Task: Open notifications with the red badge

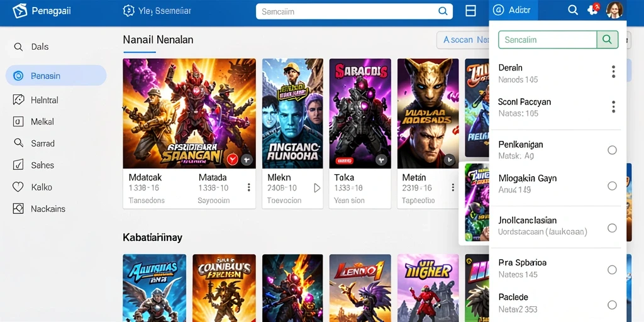Action: [594, 9]
